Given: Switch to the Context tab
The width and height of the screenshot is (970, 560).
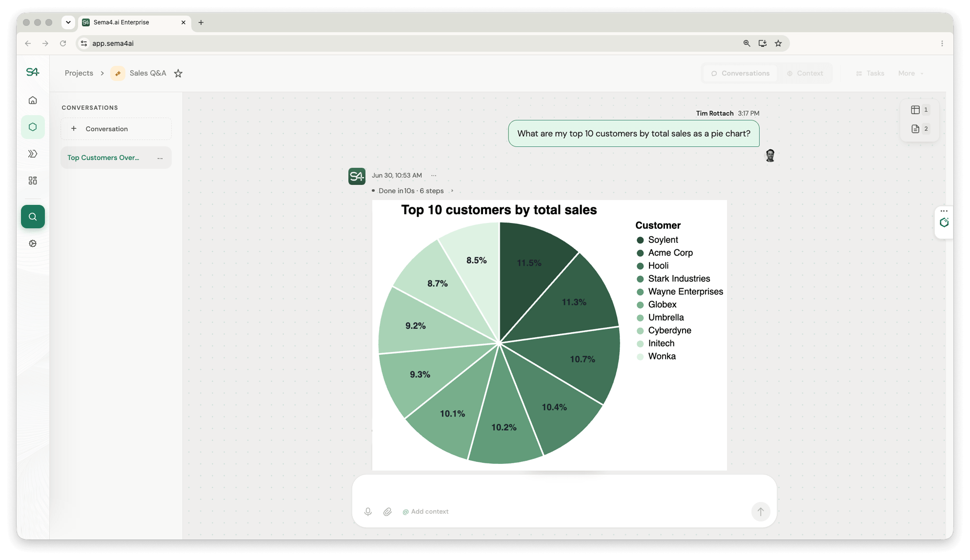Looking at the screenshot, I should point(805,73).
